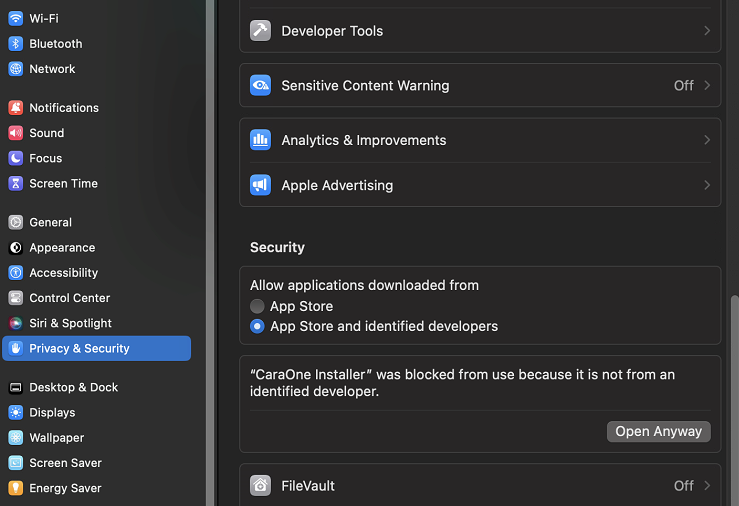This screenshot has width=739, height=506.
Task: Click the Focus moon icon
Action: point(16,158)
